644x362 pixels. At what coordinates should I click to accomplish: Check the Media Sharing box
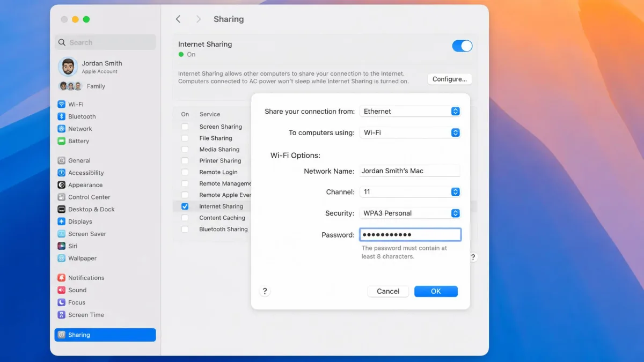(185, 149)
